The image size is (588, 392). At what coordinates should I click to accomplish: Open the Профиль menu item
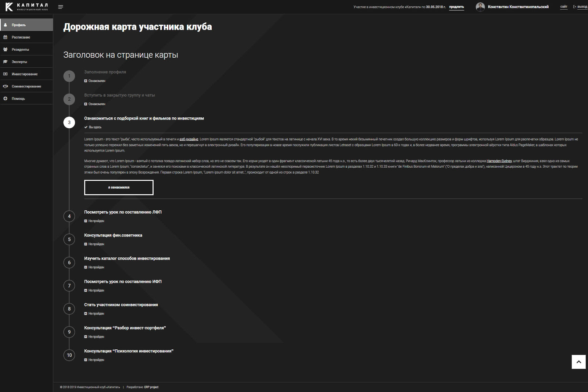pos(19,25)
